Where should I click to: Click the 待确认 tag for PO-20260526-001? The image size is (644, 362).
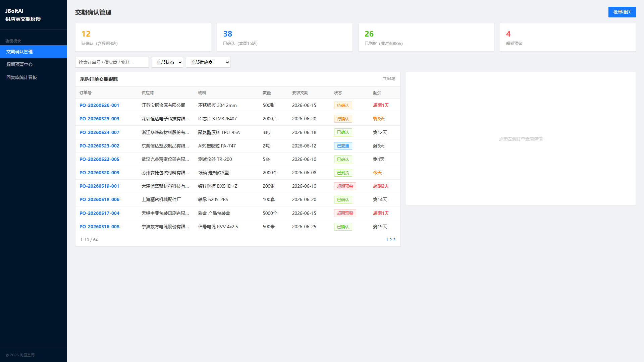pos(343,106)
